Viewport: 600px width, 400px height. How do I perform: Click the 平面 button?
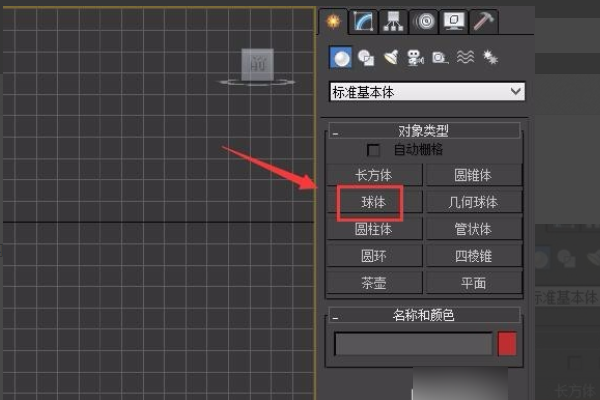coord(474,283)
